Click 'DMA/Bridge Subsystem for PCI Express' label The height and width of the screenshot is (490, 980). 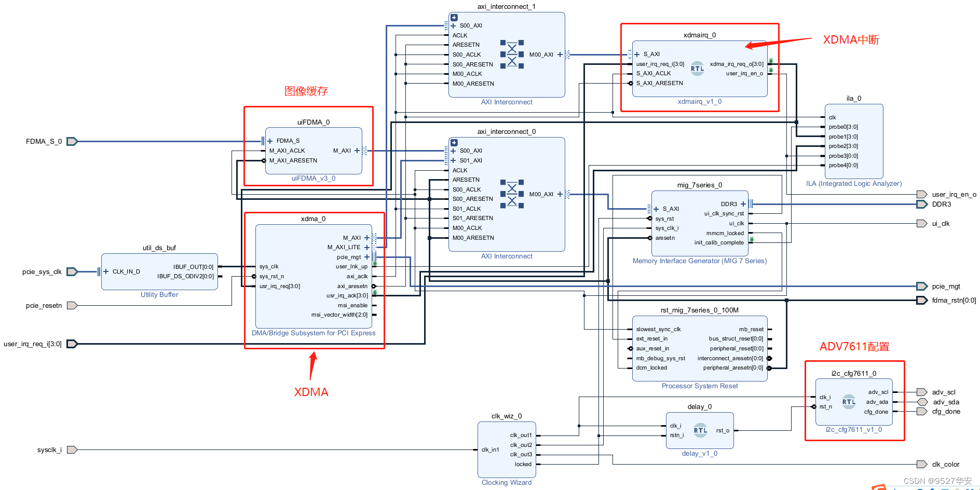[314, 333]
